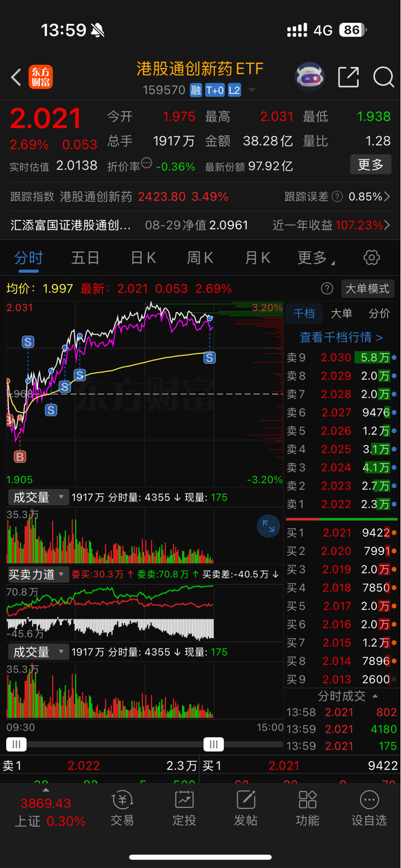The height and width of the screenshot is (868, 401).
Task: Open the search magnifier
Action: 383,77
